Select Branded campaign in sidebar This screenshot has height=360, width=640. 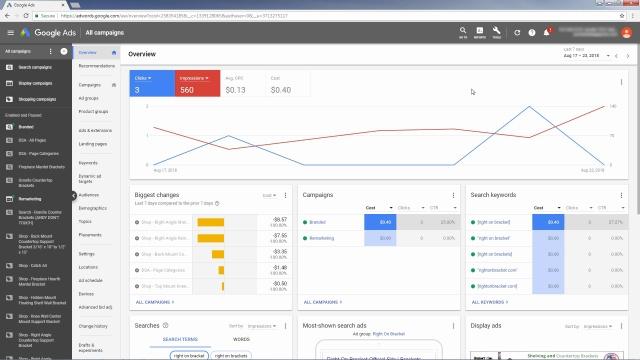tap(26, 127)
